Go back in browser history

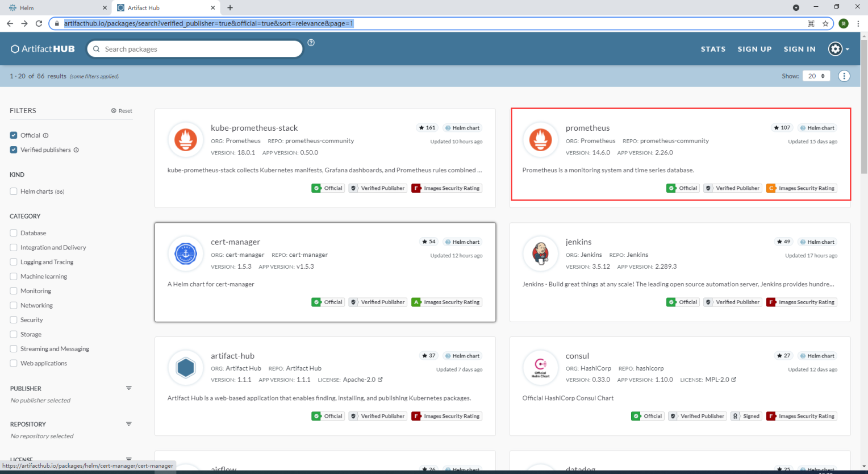(10, 23)
